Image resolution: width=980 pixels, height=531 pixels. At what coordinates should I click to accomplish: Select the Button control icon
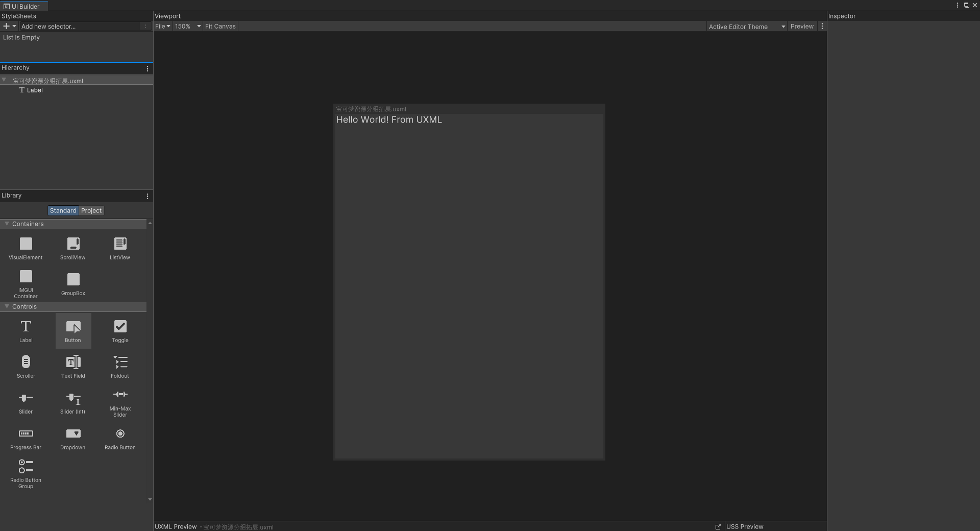tap(73, 327)
